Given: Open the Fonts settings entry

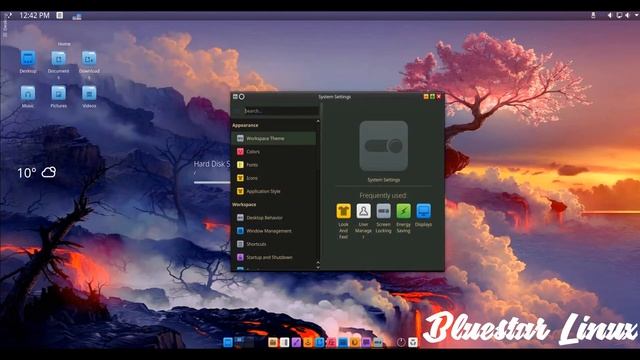Looking at the screenshot, I should [x=274, y=165].
